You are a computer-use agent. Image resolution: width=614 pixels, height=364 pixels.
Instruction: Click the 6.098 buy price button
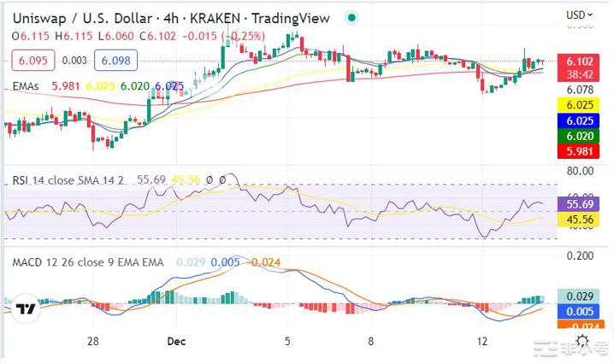115,61
